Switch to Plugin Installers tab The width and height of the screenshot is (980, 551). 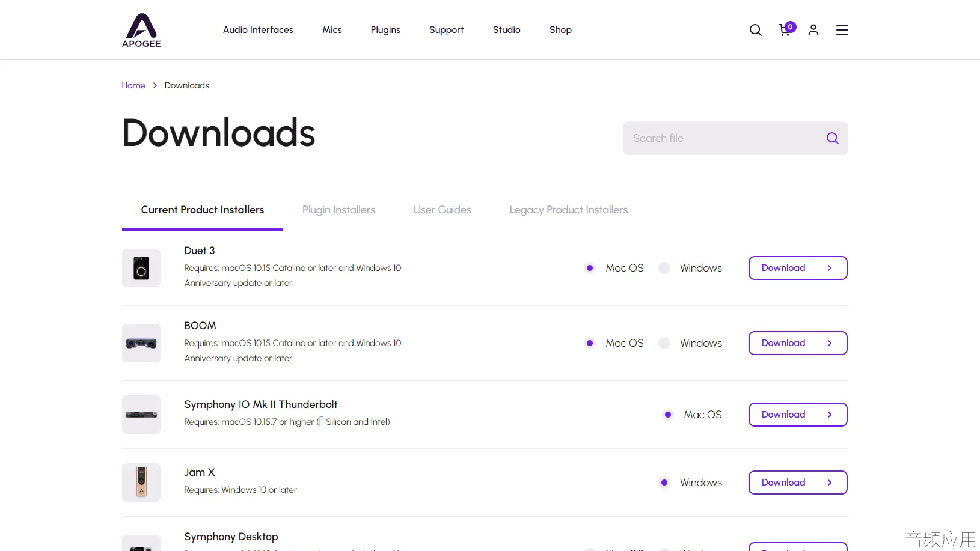pos(338,210)
